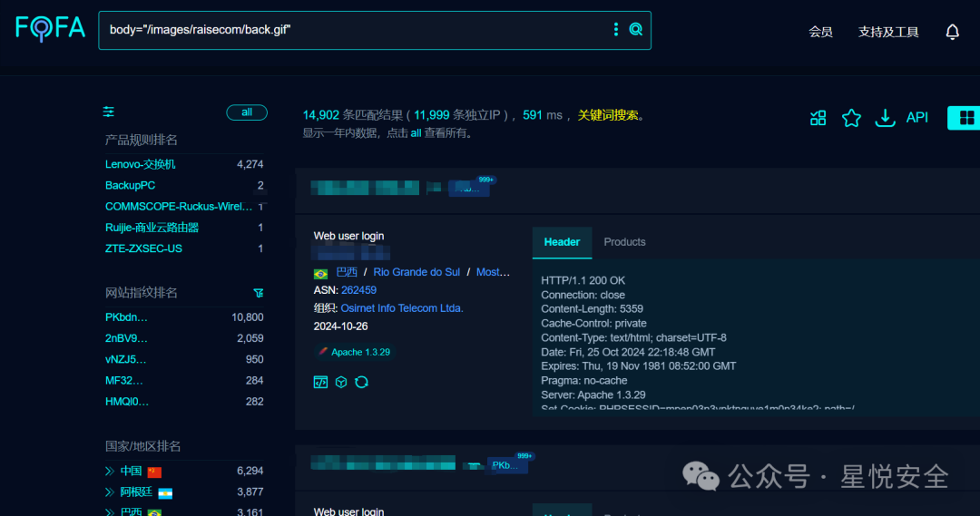Screen dimensions: 980x516
Task: Filter by COMMSCOPE-Ruckus-Wirel… product
Action: (x=179, y=207)
